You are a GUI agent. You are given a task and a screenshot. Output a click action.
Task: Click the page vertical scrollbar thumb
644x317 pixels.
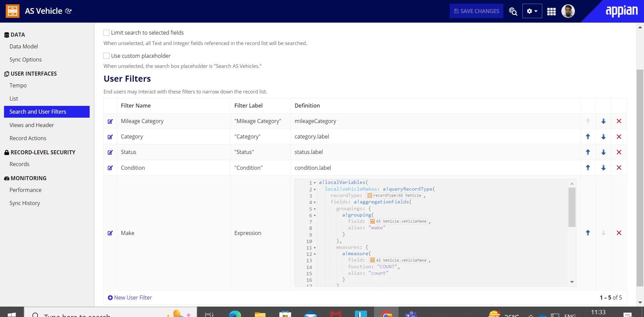click(640, 178)
